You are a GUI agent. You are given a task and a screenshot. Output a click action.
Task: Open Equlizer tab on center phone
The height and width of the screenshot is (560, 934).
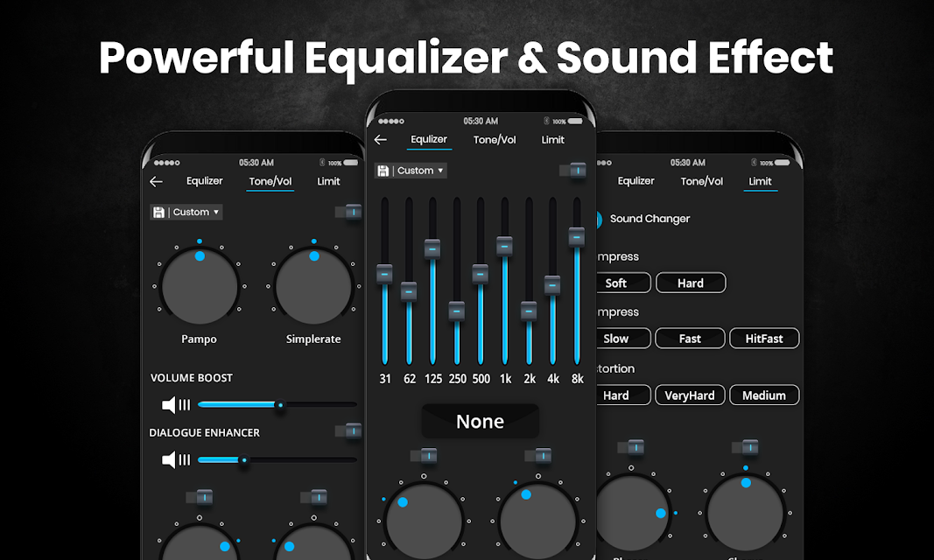click(x=429, y=139)
